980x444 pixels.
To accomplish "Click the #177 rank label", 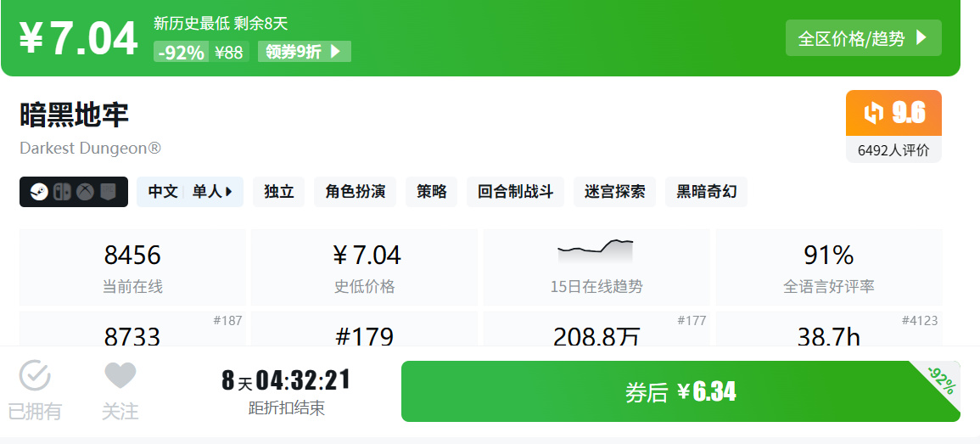I will click(x=692, y=321).
